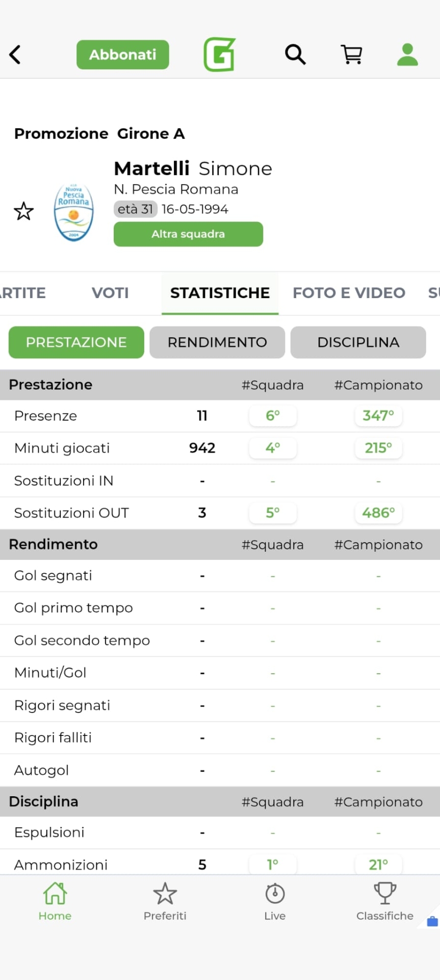This screenshot has height=980, width=440.
Task: Open Preferiti star in bottom bar
Action: pos(165,901)
